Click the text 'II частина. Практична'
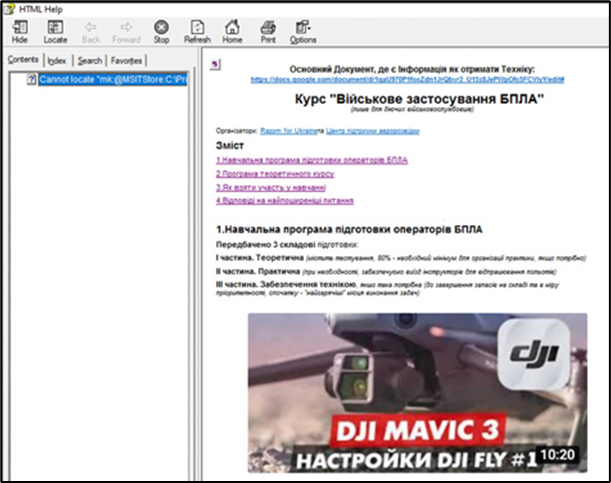Image resolution: width=611 pixels, height=483 pixels. (258, 271)
